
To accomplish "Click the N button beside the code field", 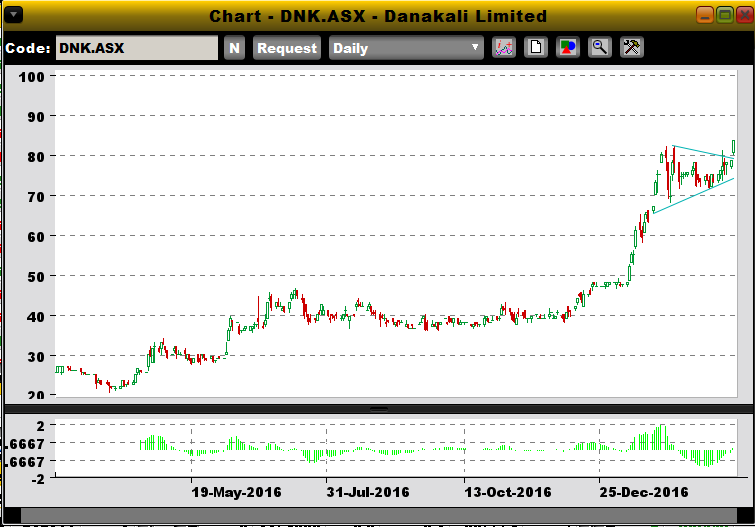I will [234, 48].
